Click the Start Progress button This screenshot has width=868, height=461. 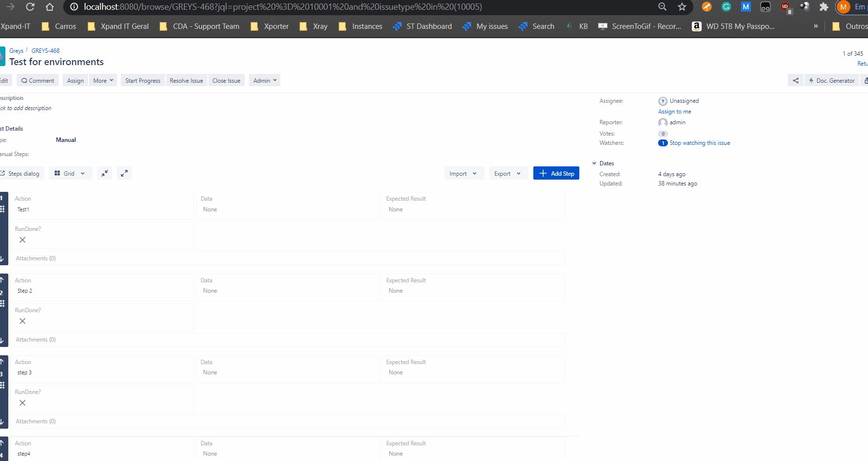point(143,80)
